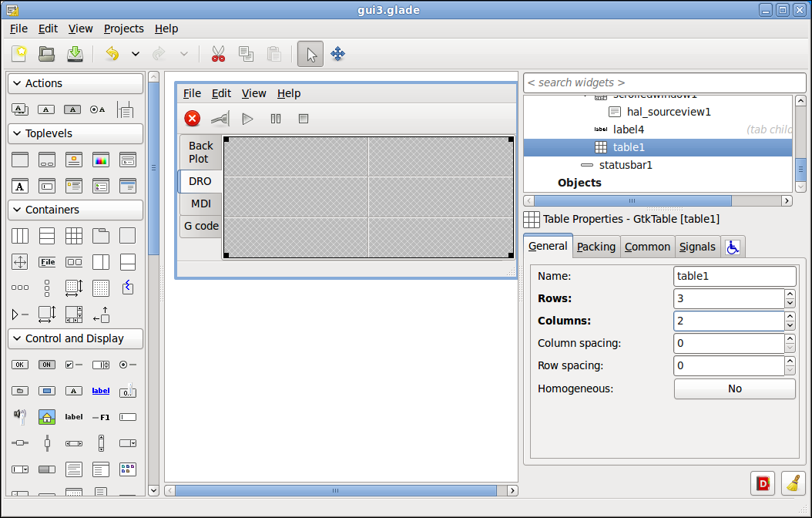Undo the last action

click(x=112, y=53)
